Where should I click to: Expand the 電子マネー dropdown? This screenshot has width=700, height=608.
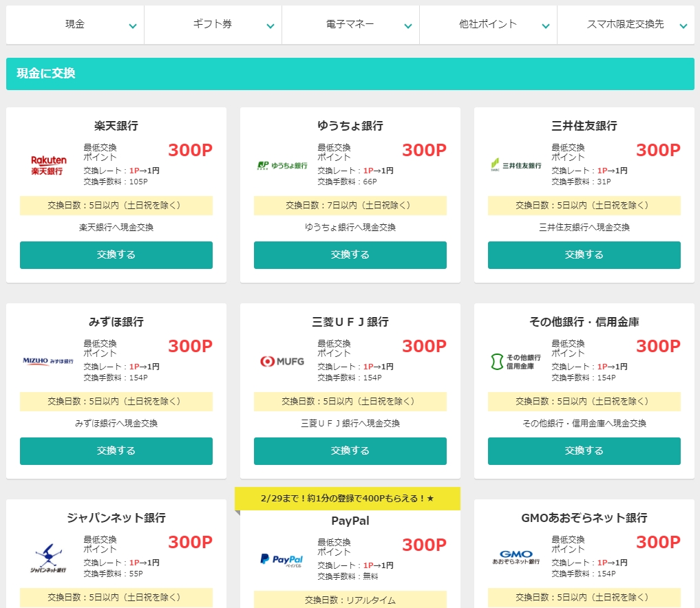[x=350, y=25]
